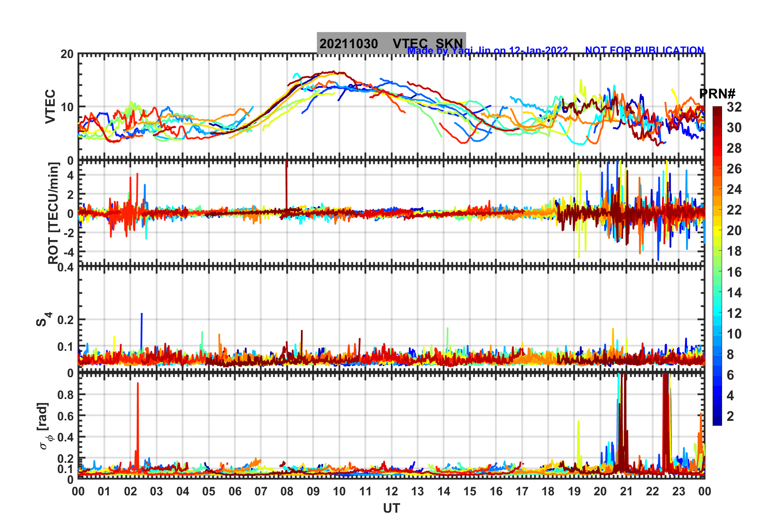The width and height of the screenshot is (783, 532).
Task: Click the VTEC axis tick label 10
Action: (67, 107)
